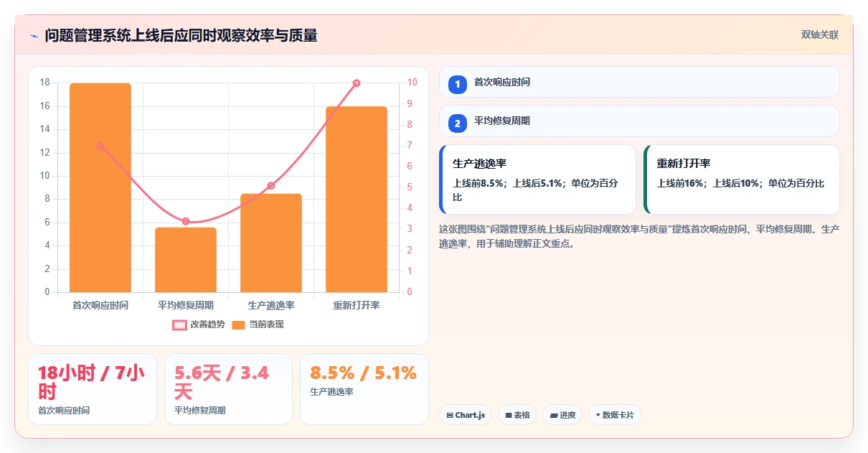The width and height of the screenshot is (868, 453).
Task: Click right axis value 10 in pink
Action: click(412, 83)
